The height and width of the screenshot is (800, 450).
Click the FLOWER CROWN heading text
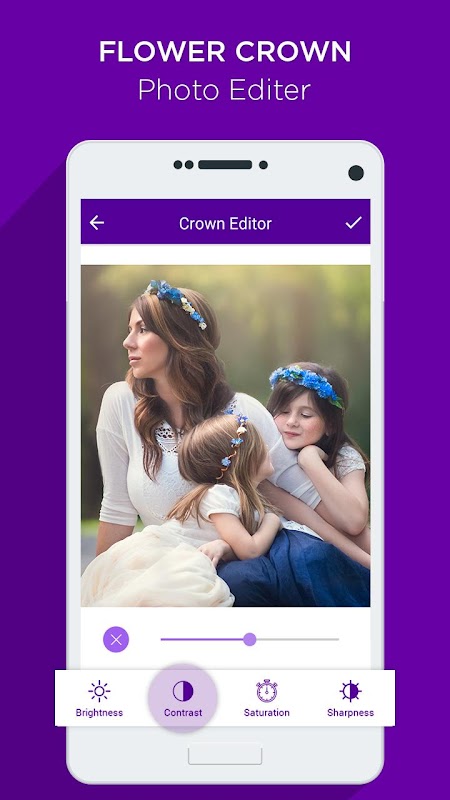point(225,52)
